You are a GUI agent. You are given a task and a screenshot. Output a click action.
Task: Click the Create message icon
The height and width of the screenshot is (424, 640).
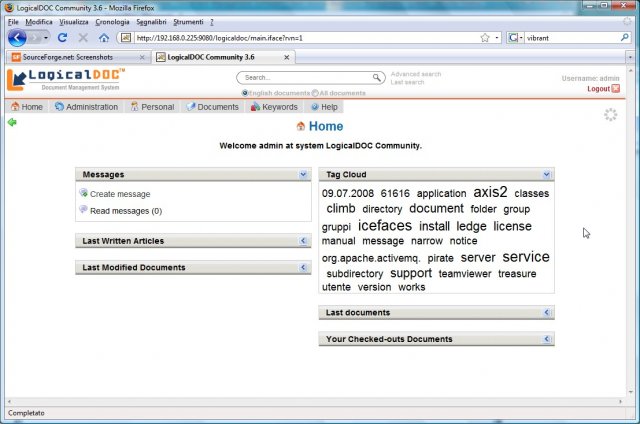(84, 193)
